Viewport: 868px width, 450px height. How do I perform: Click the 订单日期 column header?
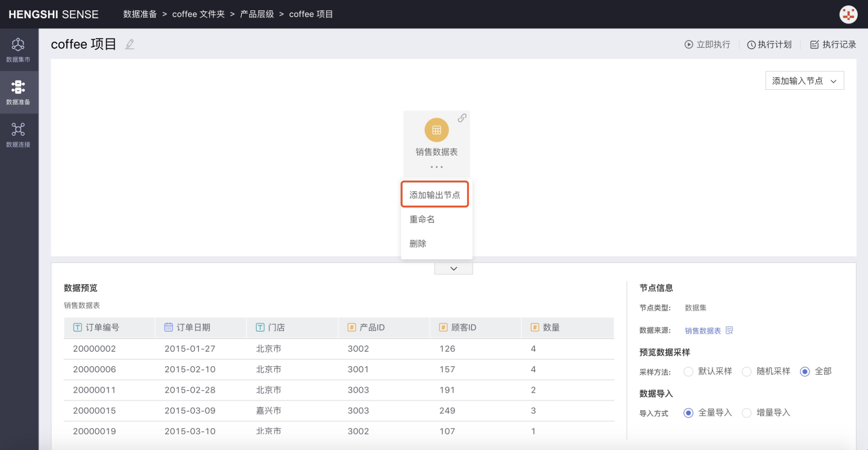click(193, 328)
